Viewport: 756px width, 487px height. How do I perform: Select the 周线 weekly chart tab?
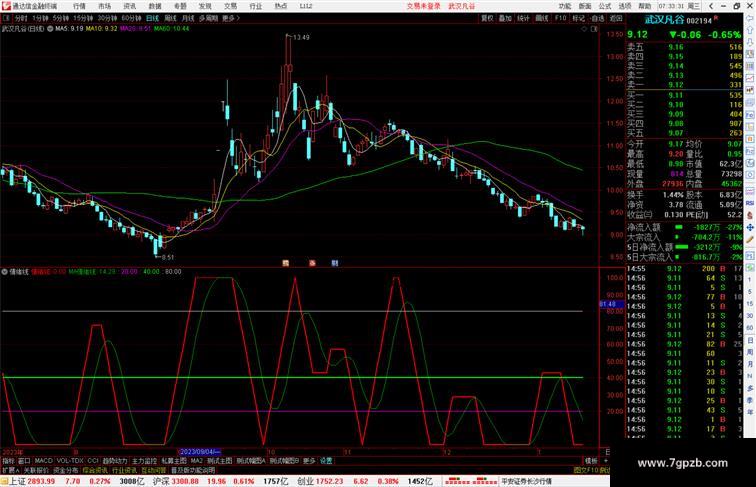tap(170, 18)
